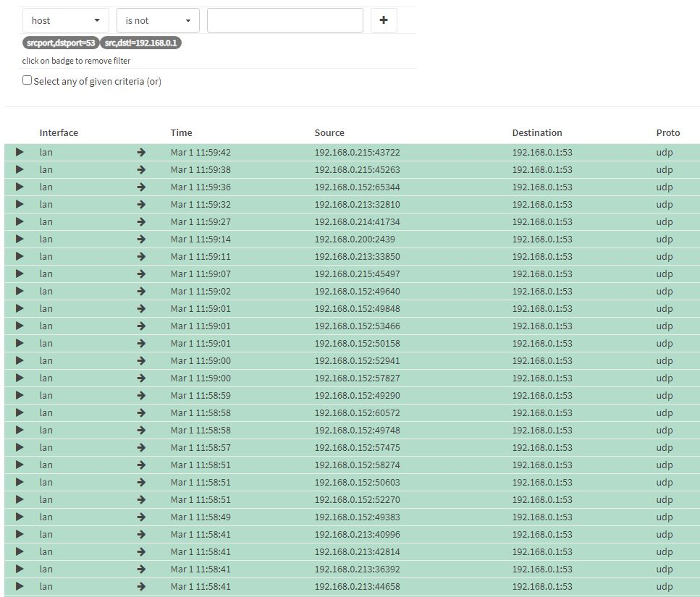The width and height of the screenshot is (700, 597).
Task: Expand details for the 192.168.0.200:2439 entry
Action: tap(20, 239)
